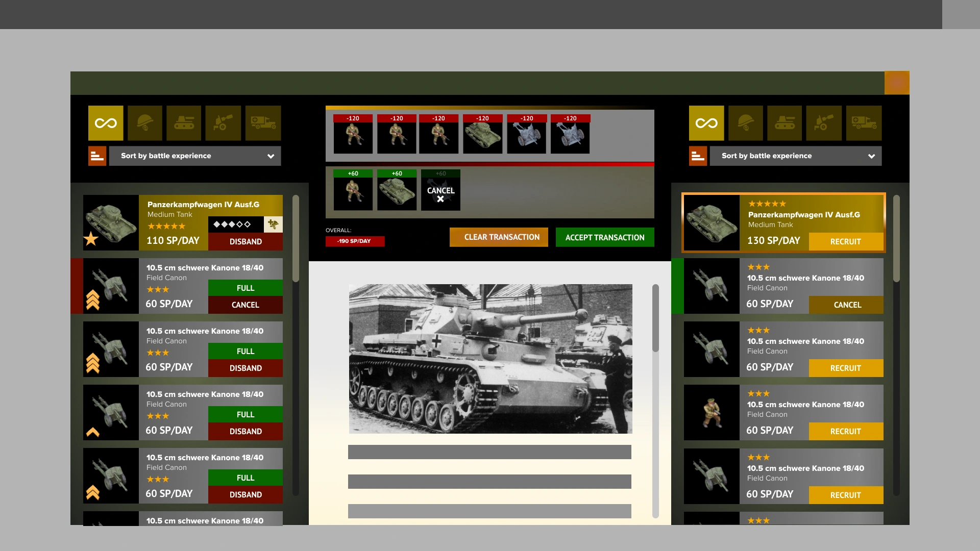Click Clear Transaction button
The height and width of the screenshot is (551, 980).
point(499,237)
